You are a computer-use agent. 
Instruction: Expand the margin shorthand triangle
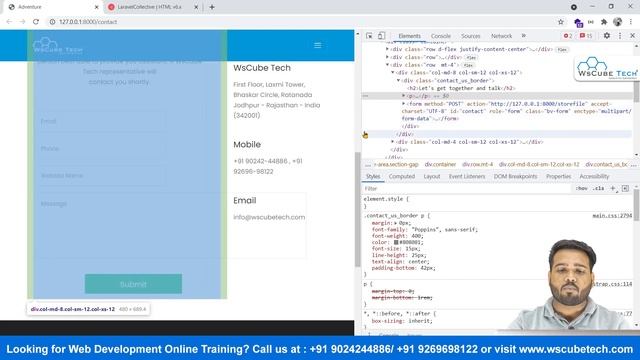(396, 223)
